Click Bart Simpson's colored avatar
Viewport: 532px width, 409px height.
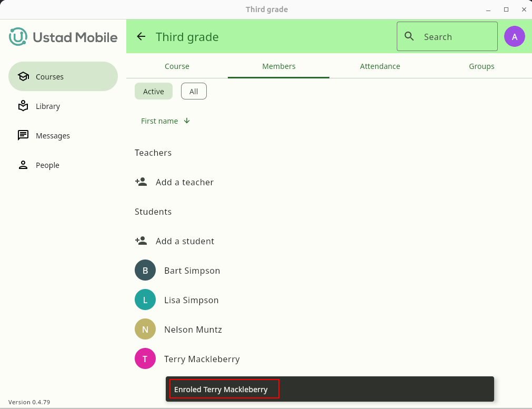point(145,271)
